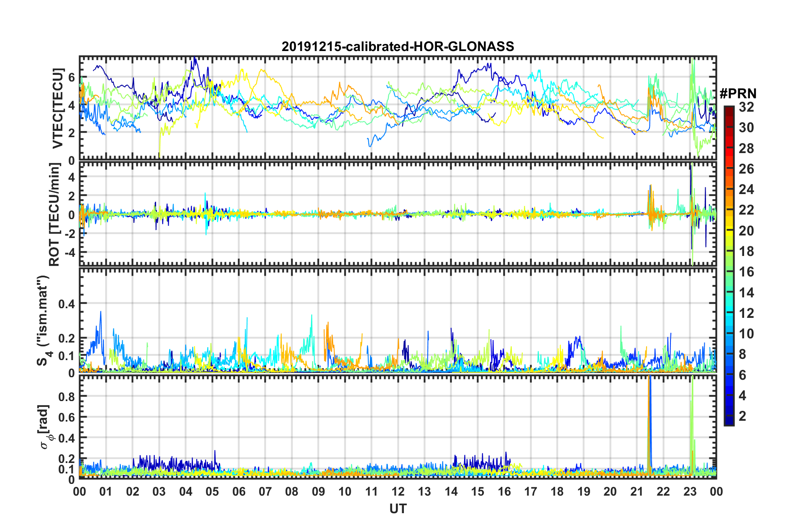Click colorbar tick label "28"
This screenshot has height=532, width=796.
[x=746, y=148]
